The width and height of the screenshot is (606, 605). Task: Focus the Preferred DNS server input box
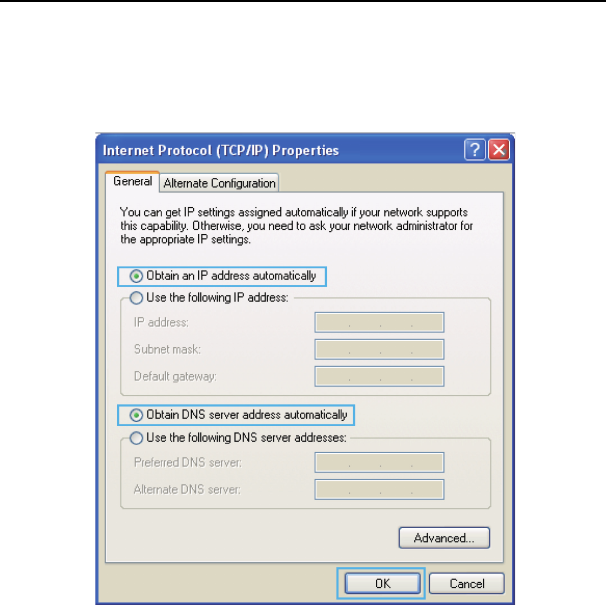[379, 462]
